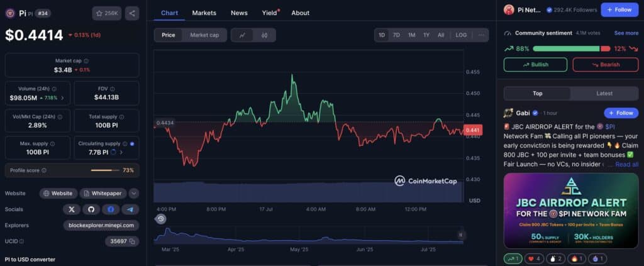Show the Latest community posts
Image resolution: width=644 pixels, height=266 pixels.
604,94
